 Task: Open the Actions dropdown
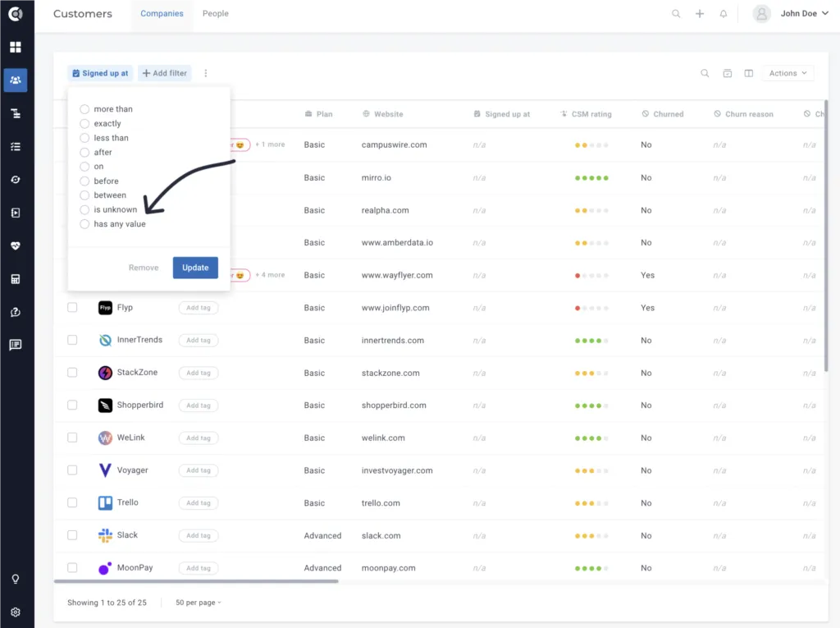(787, 74)
